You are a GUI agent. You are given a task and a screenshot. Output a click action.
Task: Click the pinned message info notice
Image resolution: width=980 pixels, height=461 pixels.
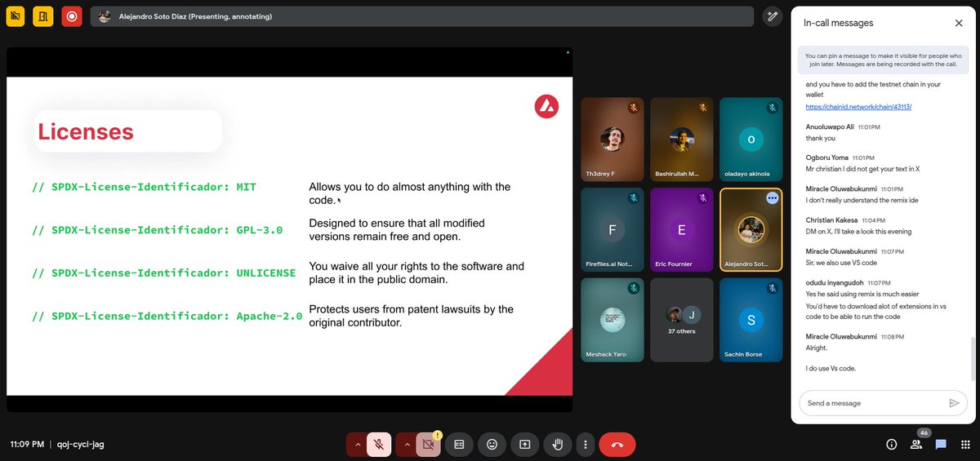point(883,60)
